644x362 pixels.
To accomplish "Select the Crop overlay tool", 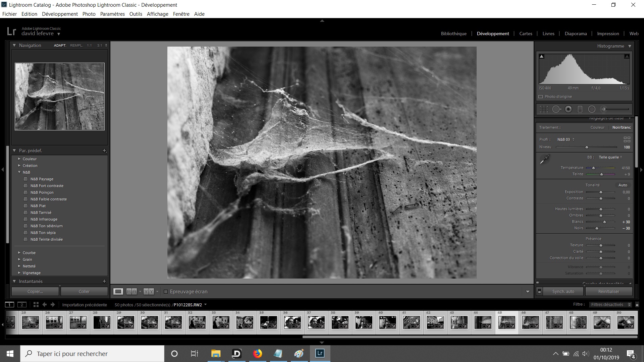I will (x=544, y=109).
